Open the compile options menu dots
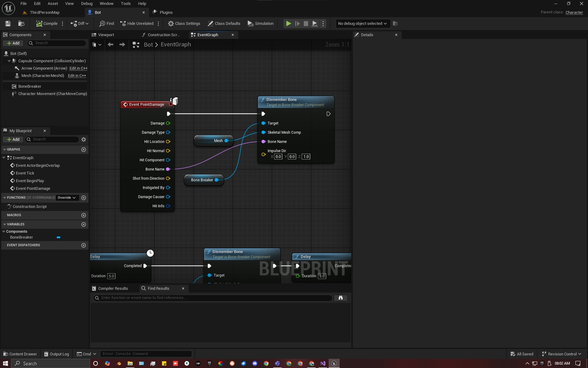The height and width of the screenshot is (368, 588). 62,23
